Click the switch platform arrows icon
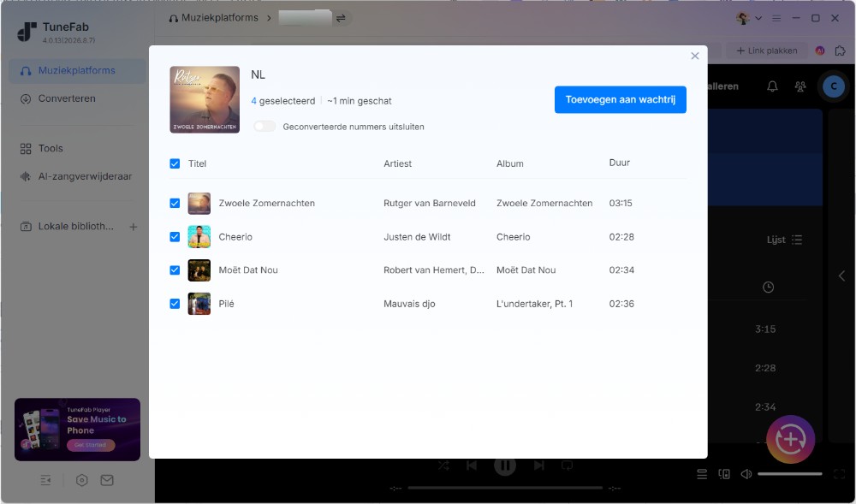 pos(341,18)
